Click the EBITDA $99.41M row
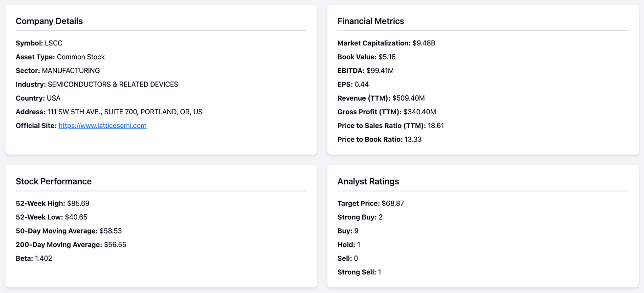The height and width of the screenshot is (293, 644). pos(365,70)
